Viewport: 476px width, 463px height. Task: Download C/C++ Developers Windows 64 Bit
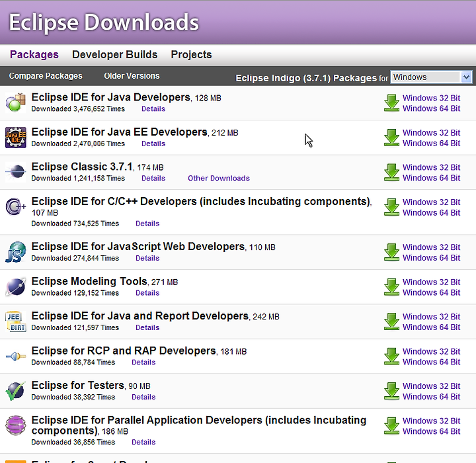coord(431,213)
